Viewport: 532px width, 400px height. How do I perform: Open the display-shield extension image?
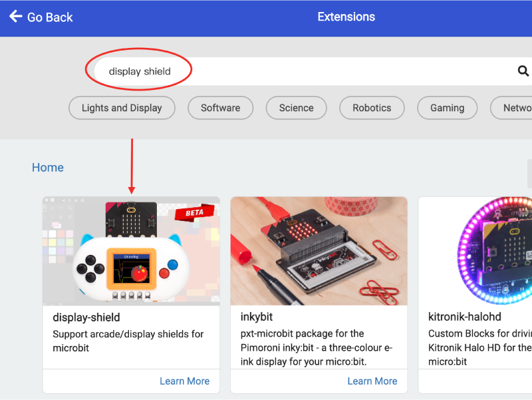pos(131,251)
